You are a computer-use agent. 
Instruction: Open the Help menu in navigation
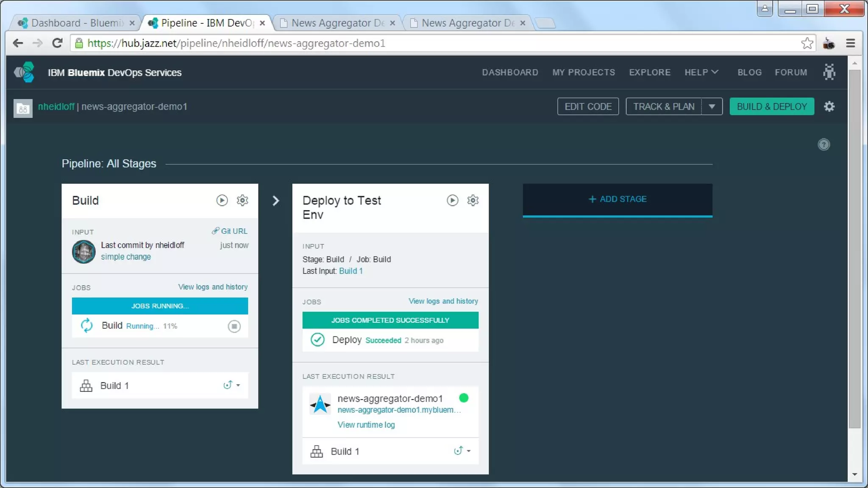[701, 72]
